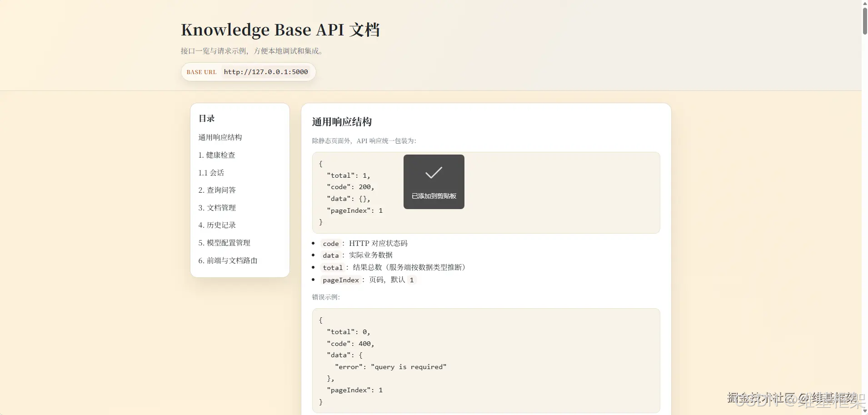Click the base URL http://127.0.0.1:5000 code
The image size is (868, 415).
266,72
